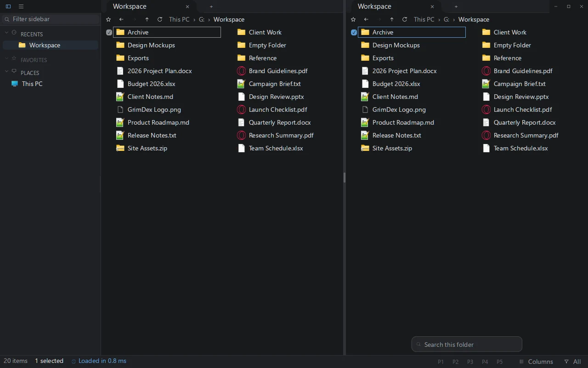
Task: Click Campaign Brief.txt icon in right pane
Action: [x=486, y=84]
